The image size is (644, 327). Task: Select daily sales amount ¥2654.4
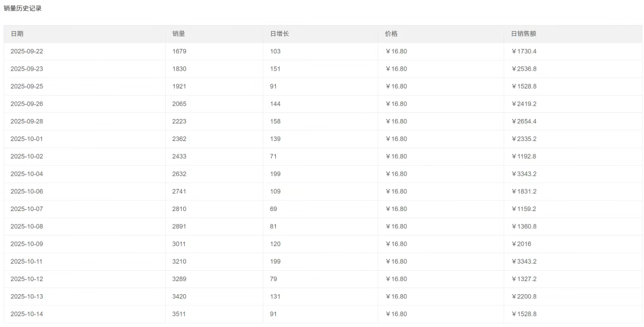524,121
